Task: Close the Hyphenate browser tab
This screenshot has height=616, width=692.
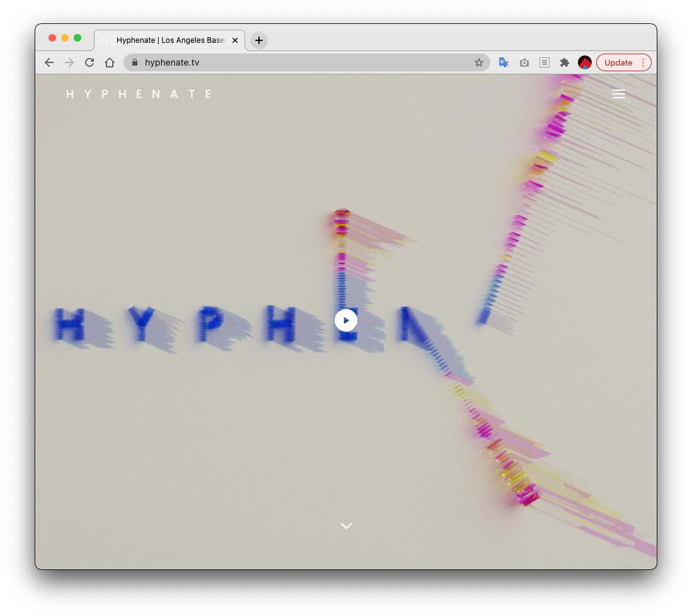Action: [235, 40]
